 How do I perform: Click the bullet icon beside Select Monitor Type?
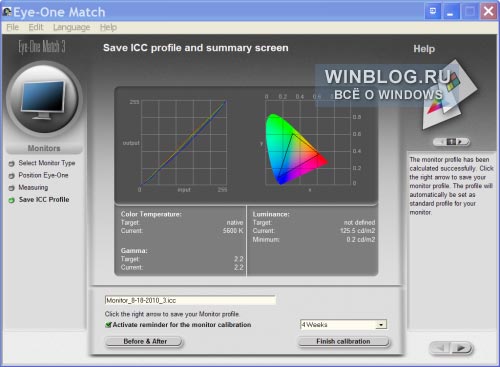(12, 163)
